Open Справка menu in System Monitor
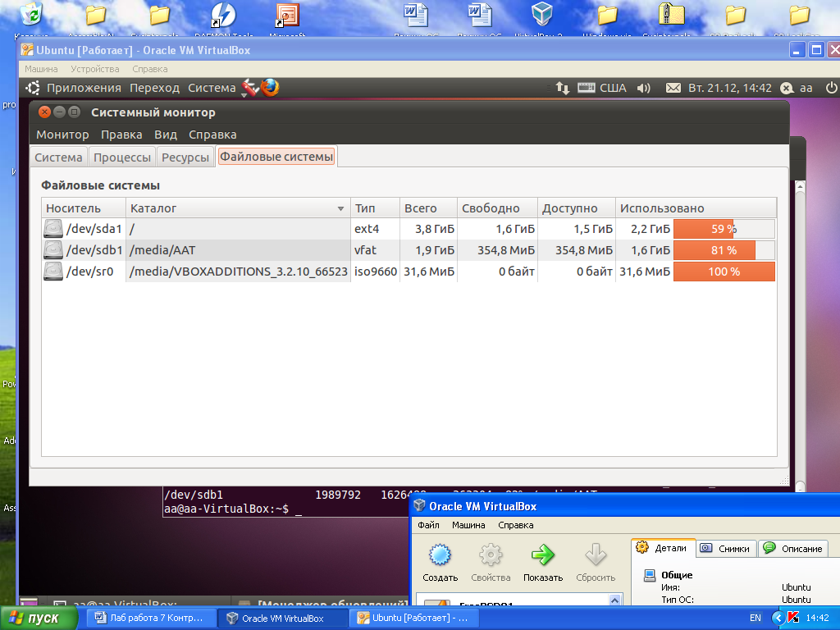Screen dimensions: 840x630 [212, 135]
